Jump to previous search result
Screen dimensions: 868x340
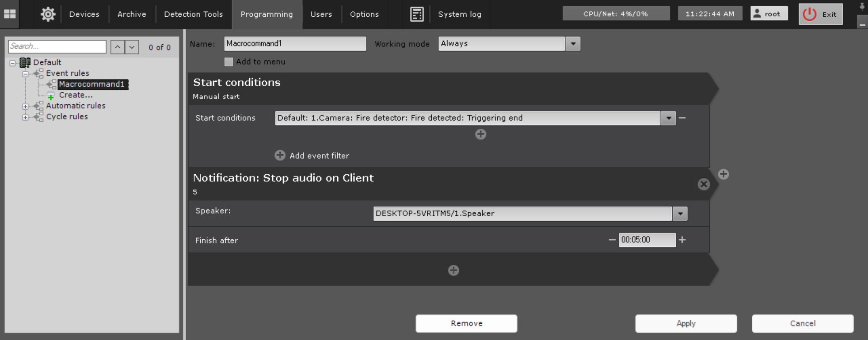point(118,47)
